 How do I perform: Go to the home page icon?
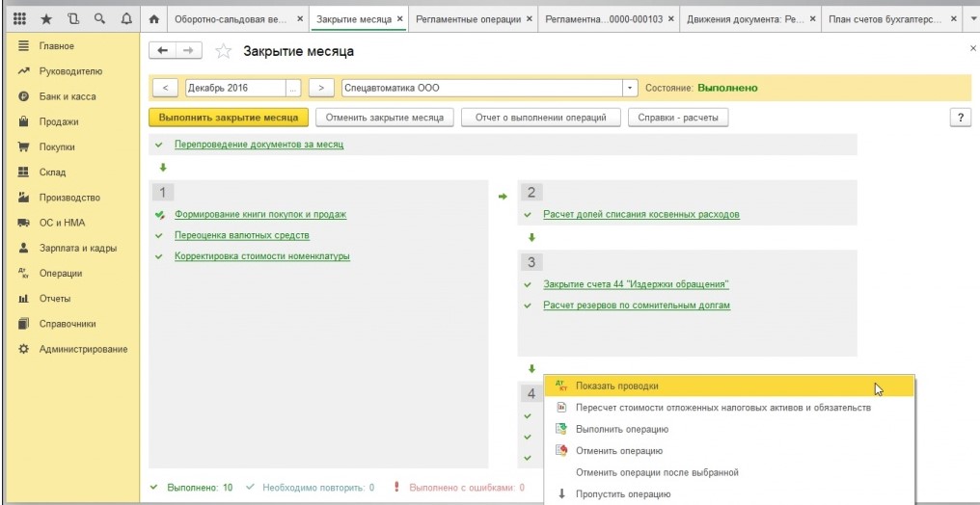tap(153, 19)
